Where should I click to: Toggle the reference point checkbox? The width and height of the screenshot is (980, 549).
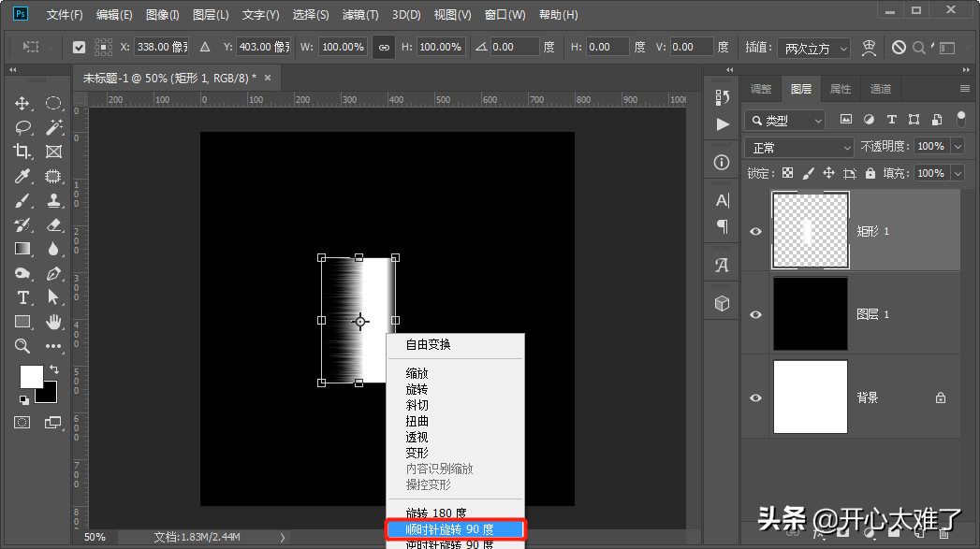coord(79,48)
